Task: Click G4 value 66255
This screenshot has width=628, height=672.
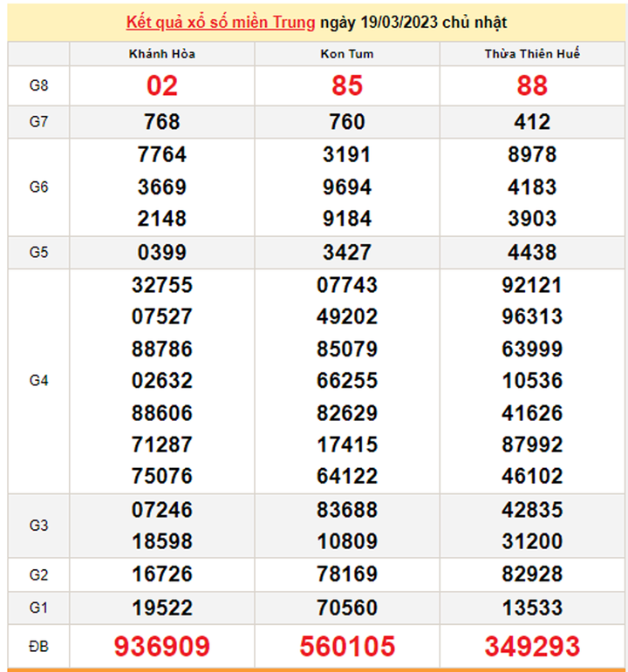Action: [347, 381]
